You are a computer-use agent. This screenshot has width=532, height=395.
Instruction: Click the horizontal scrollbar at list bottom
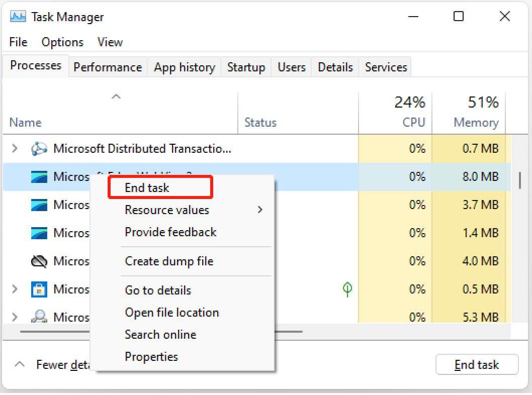(x=161, y=332)
